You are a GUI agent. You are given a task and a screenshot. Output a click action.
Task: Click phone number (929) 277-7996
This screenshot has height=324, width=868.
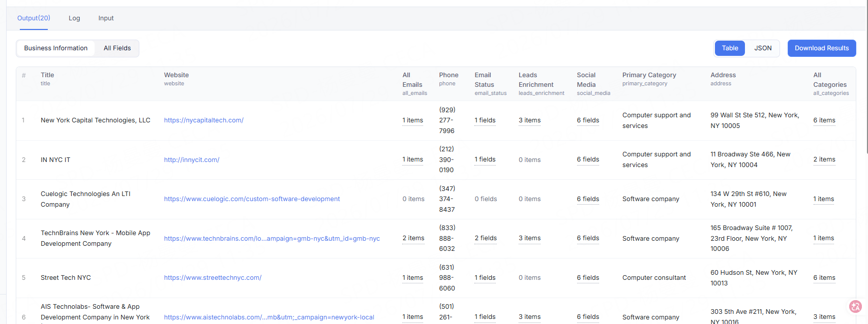pyautogui.click(x=447, y=120)
